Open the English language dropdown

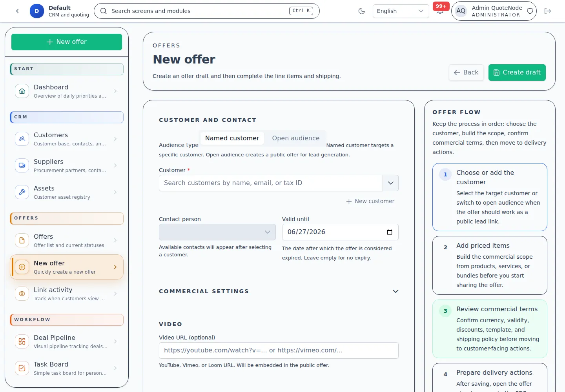[x=401, y=11]
